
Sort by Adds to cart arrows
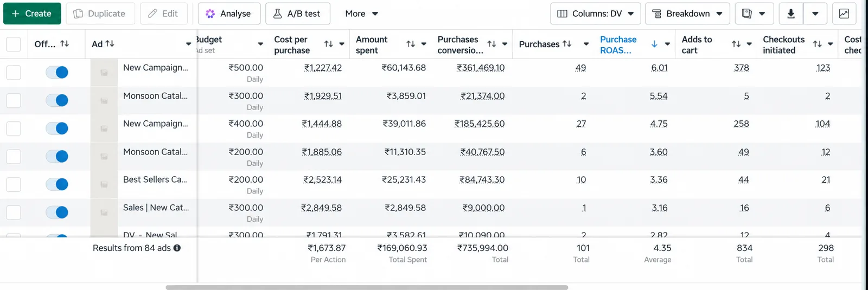pos(736,44)
